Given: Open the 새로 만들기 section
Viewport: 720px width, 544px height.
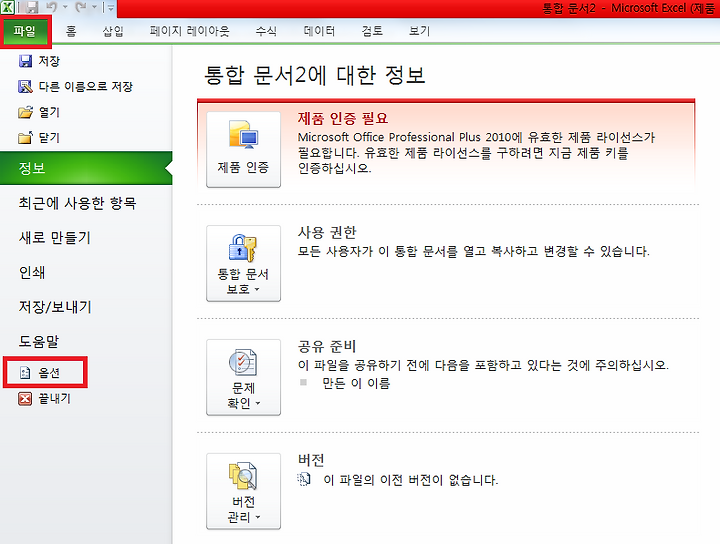Looking at the screenshot, I should 55,237.
